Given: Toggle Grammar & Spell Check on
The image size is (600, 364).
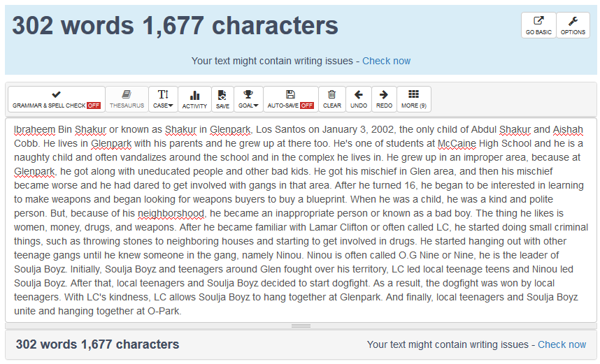Looking at the screenshot, I should (56, 99).
